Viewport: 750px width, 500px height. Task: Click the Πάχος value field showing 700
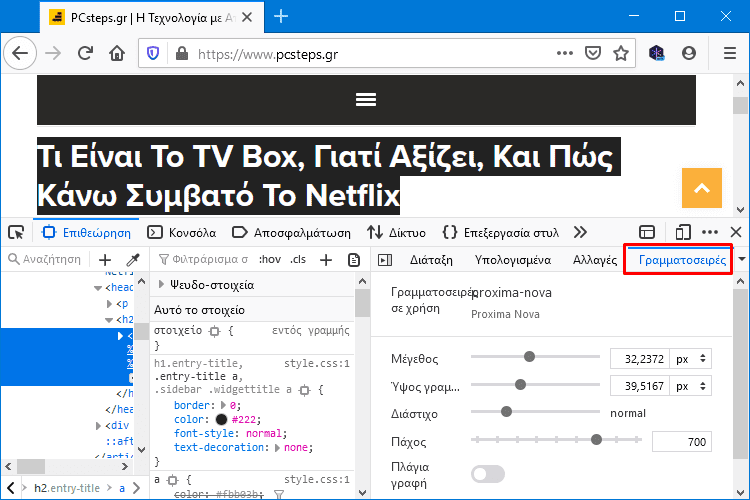682,442
